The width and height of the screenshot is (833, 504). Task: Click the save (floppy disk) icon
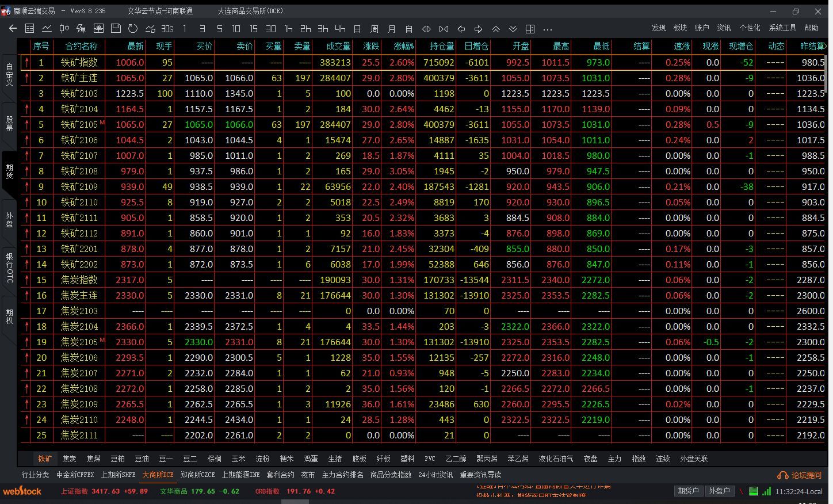tap(116, 28)
